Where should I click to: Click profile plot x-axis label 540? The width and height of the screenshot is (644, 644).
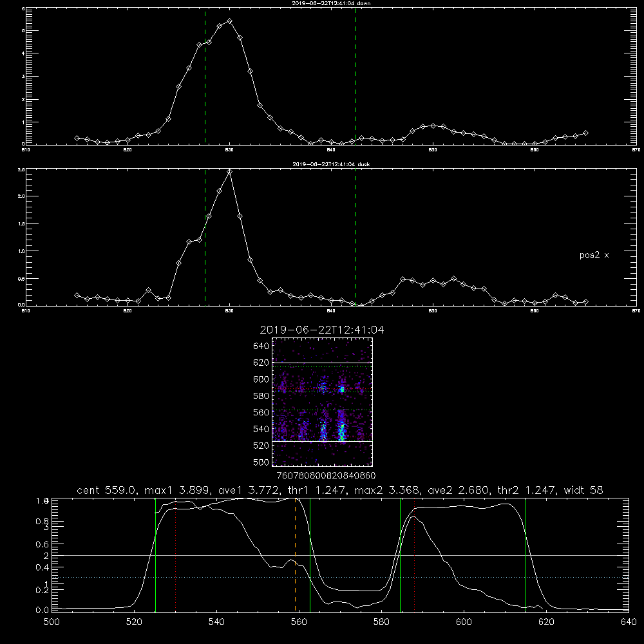216,622
